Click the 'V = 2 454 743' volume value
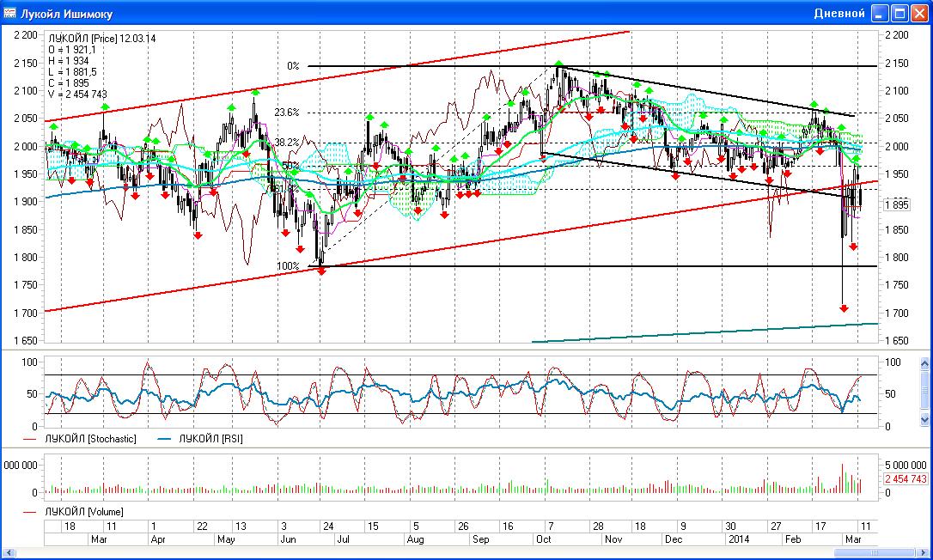Screen dimensions: 933x560 [78, 94]
